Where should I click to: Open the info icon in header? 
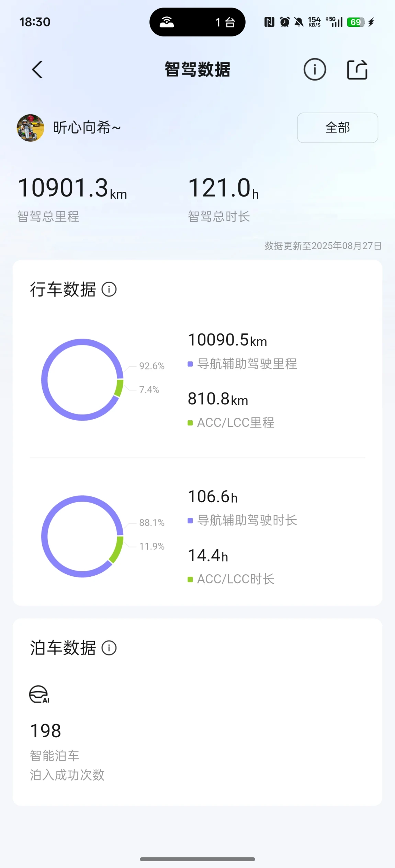[315, 69]
